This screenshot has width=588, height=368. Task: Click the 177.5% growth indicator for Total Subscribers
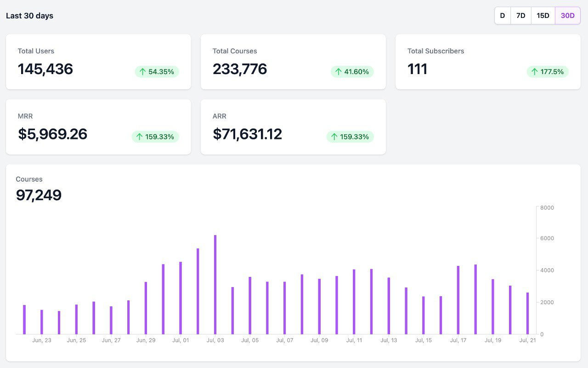[547, 72]
